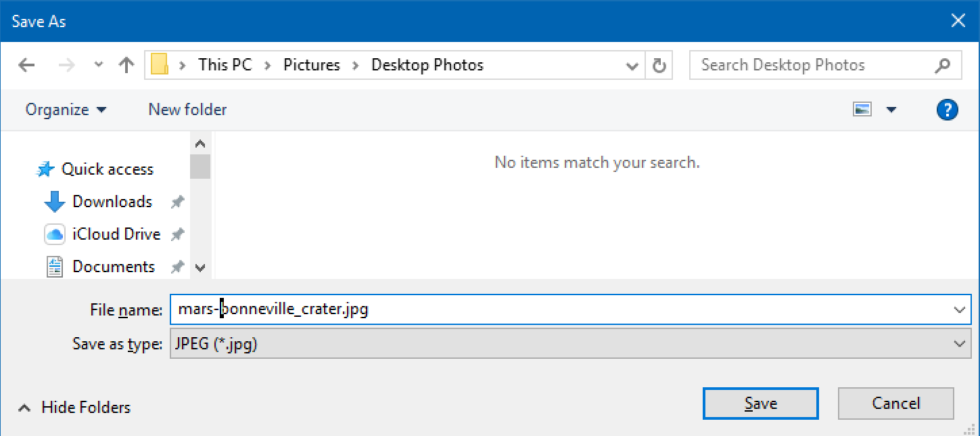Open the Save as type dropdown
The width and height of the screenshot is (980, 436).
click(x=960, y=344)
